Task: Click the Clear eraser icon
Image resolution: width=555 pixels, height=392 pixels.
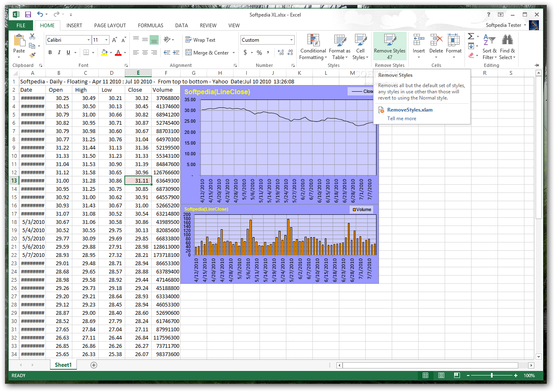Action: [x=472, y=55]
